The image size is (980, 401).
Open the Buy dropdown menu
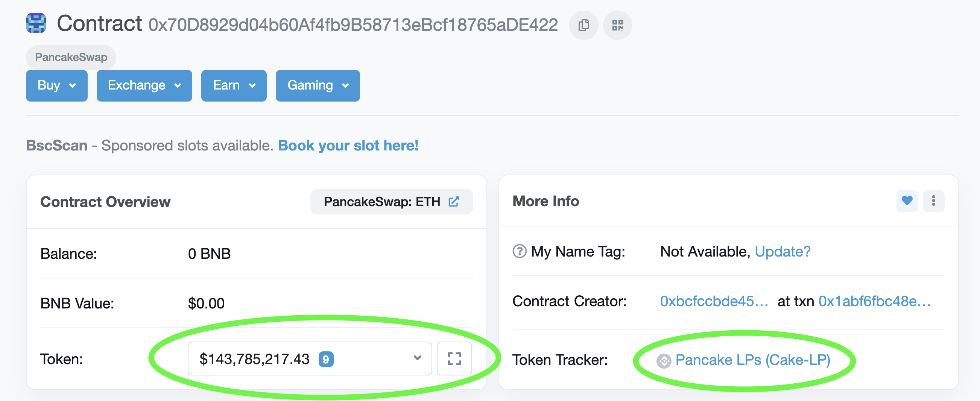[x=57, y=86]
